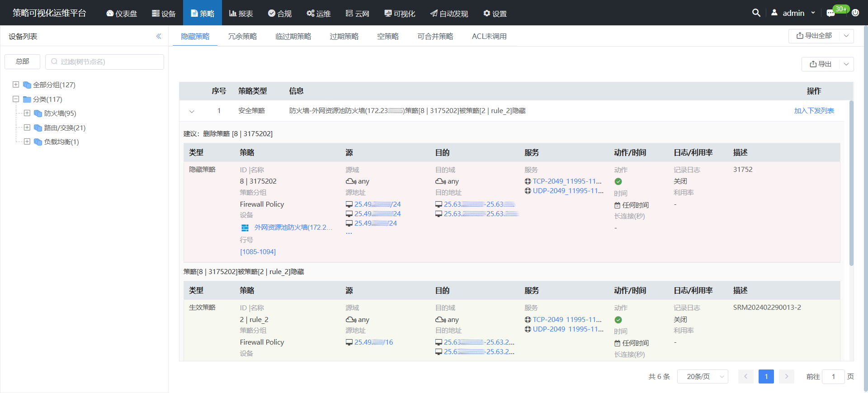This screenshot has width=868, height=393.
Task: Click the power logout icon
Action: coord(855,13)
